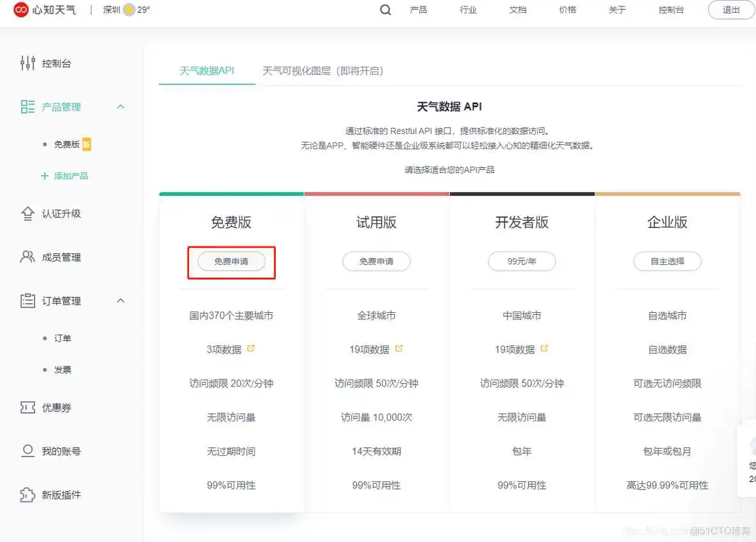Click the weather widget showing 深圳 29°
This screenshot has width=756, height=542.
pos(126,10)
